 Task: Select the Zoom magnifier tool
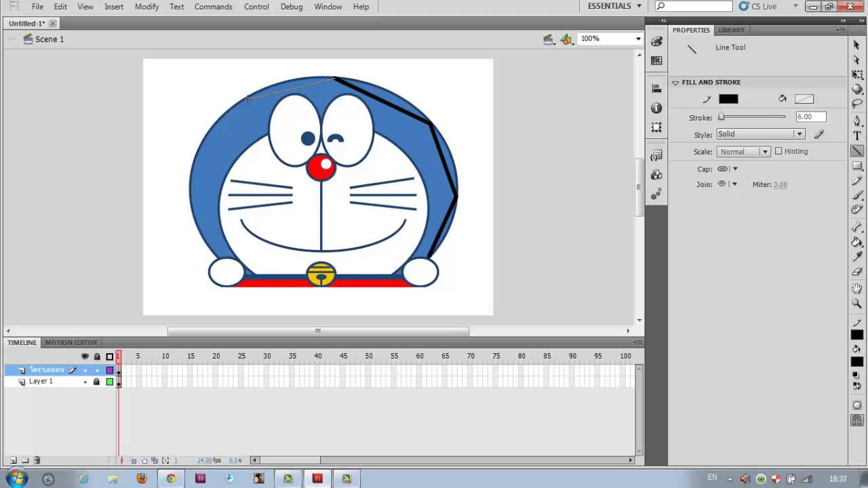[857, 304]
